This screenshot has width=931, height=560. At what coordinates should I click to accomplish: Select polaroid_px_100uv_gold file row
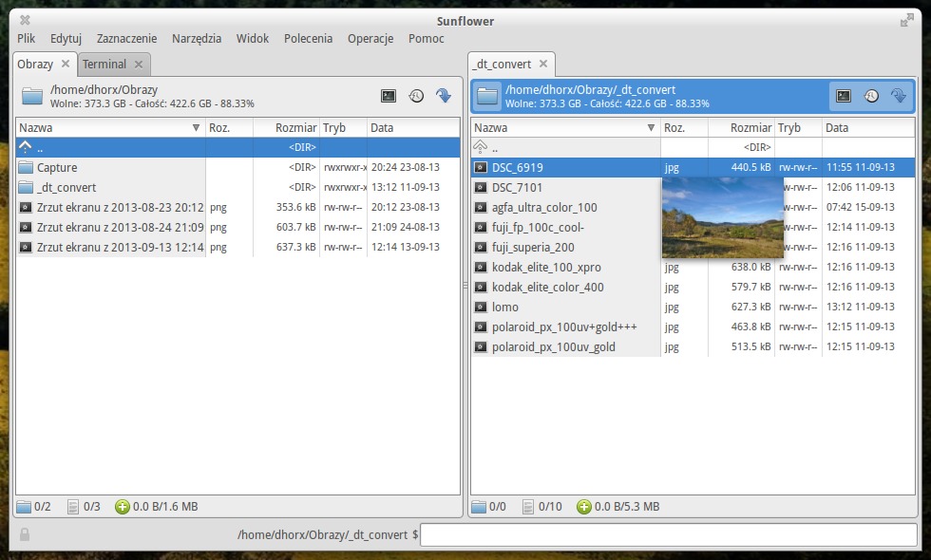(x=693, y=347)
